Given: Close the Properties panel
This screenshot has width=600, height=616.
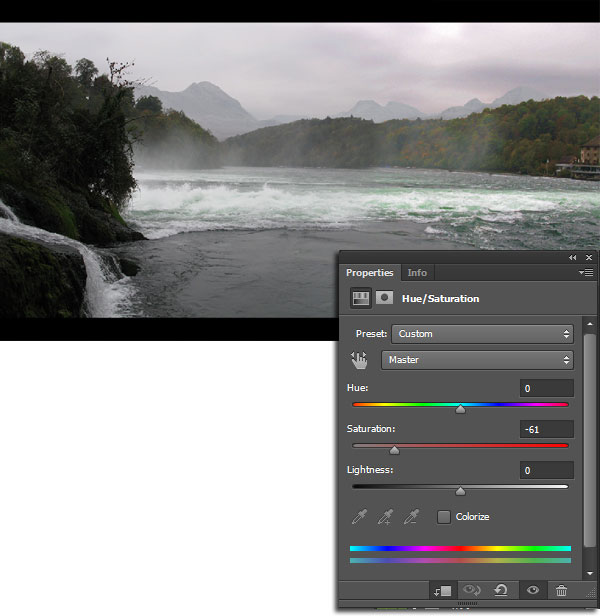Looking at the screenshot, I should pos(589,258).
